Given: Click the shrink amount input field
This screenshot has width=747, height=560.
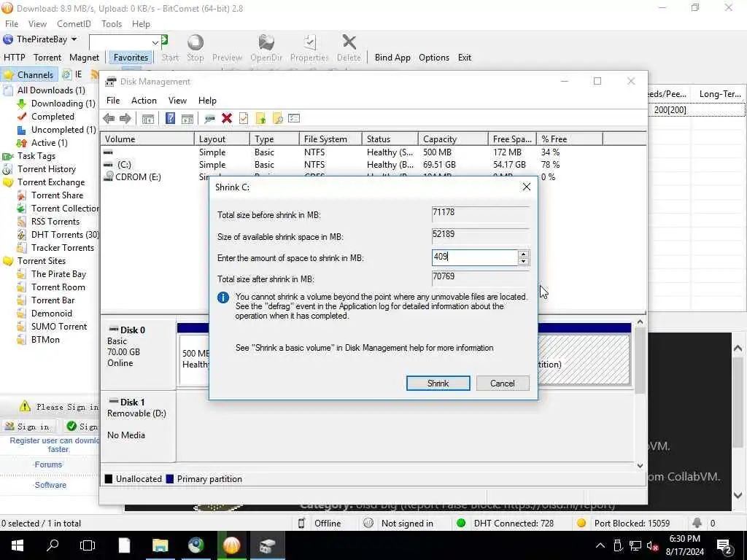Looking at the screenshot, I should pos(474,257).
